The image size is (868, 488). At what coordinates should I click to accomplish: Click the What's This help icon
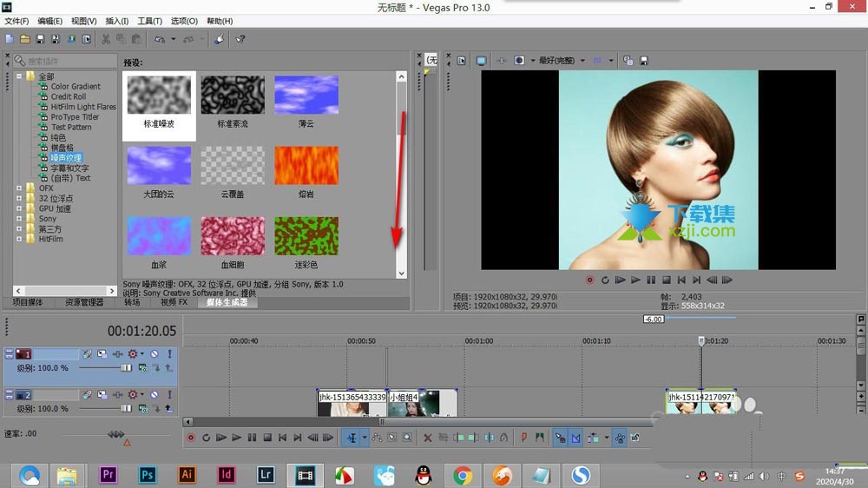(240, 39)
